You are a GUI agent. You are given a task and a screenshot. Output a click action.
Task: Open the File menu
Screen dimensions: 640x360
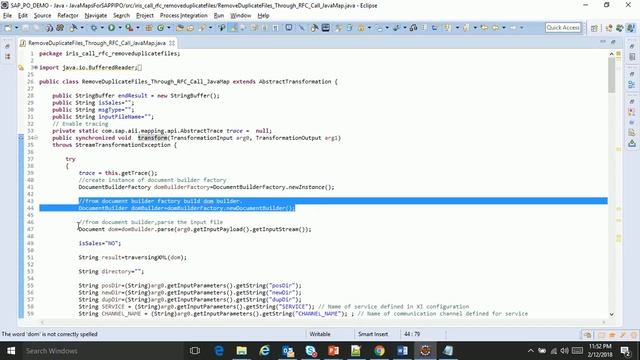(7, 16)
